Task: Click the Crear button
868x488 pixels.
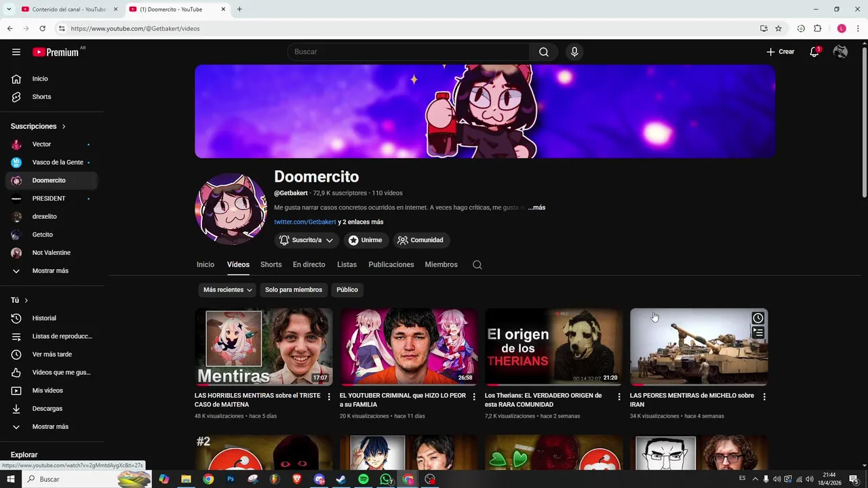Action: point(781,52)
